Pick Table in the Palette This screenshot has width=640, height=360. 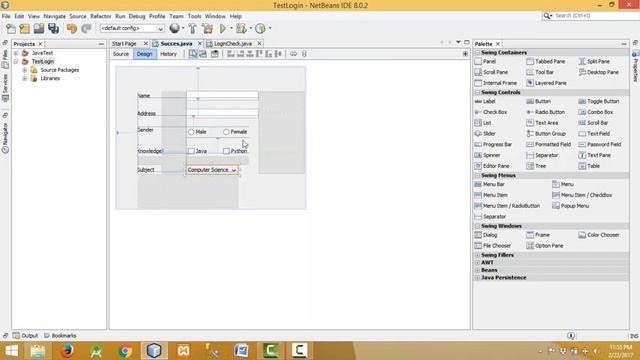pyautogui.click(x=589, y=166)
